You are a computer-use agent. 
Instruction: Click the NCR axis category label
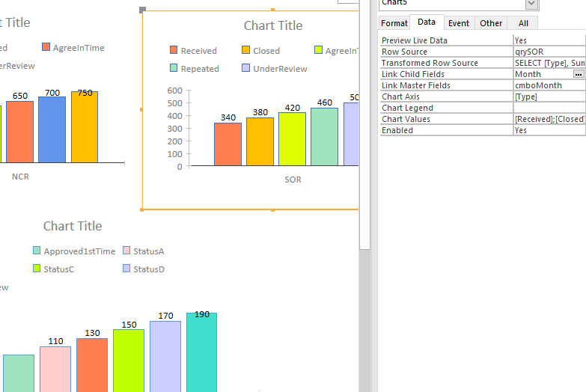(20, 177)
